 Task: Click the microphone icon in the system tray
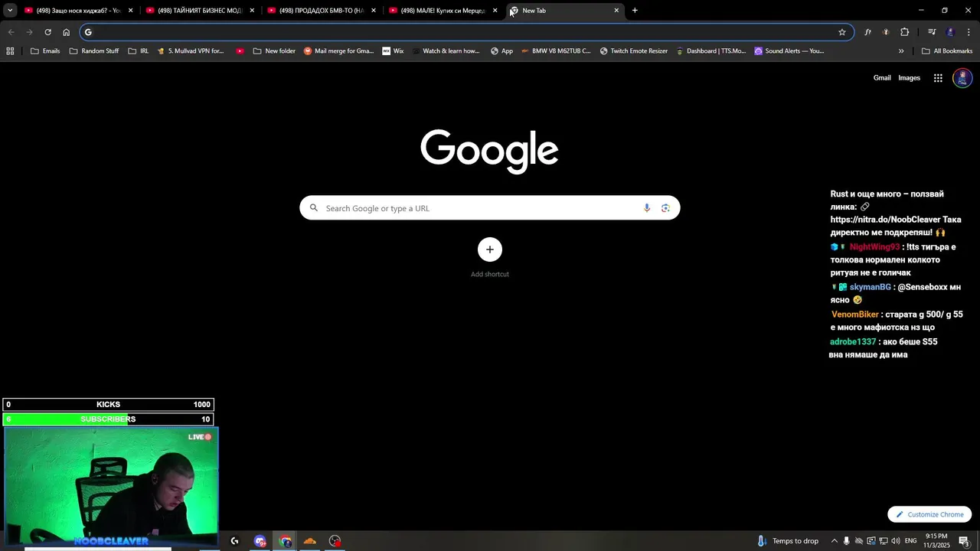click(846, 541)
